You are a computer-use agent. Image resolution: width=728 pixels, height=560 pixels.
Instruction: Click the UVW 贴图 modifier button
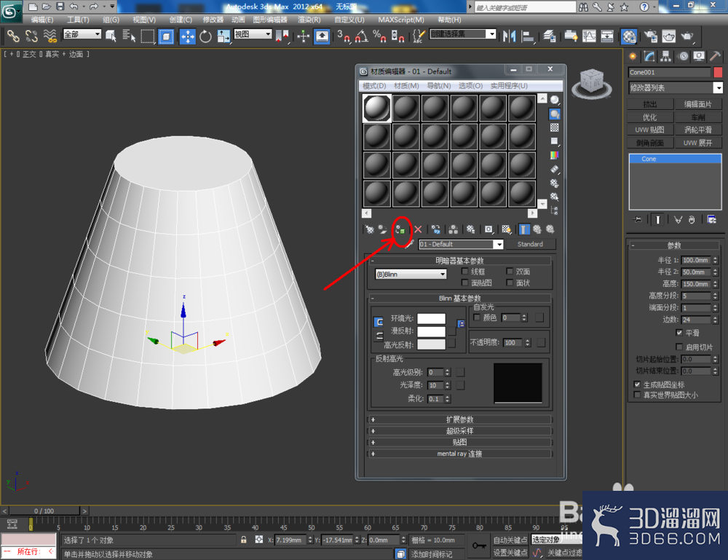650,130
